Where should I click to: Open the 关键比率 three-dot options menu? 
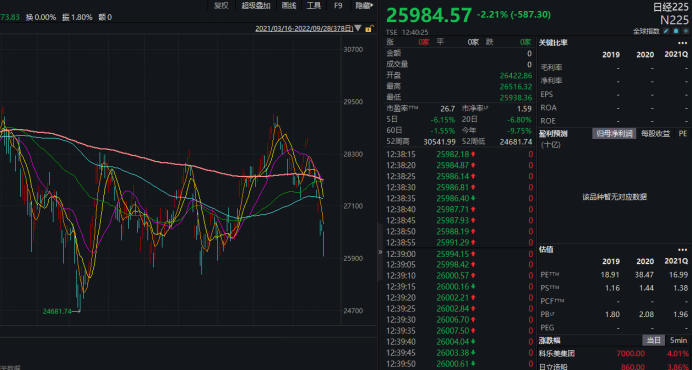click(x=682, y=43)
